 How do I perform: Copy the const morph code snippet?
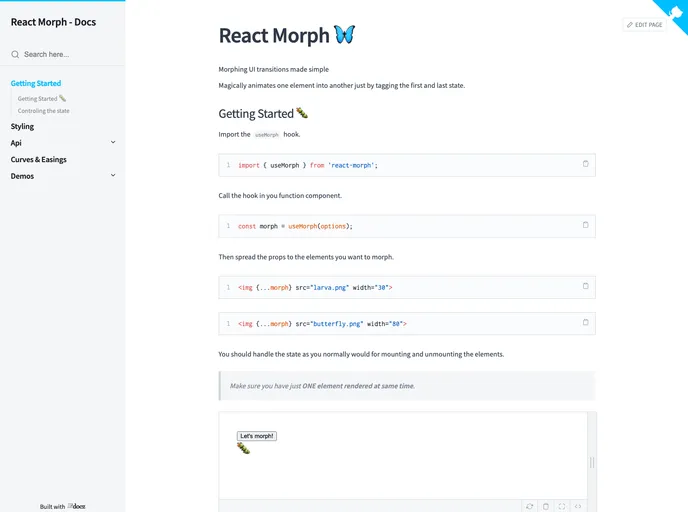click(585, 225)
